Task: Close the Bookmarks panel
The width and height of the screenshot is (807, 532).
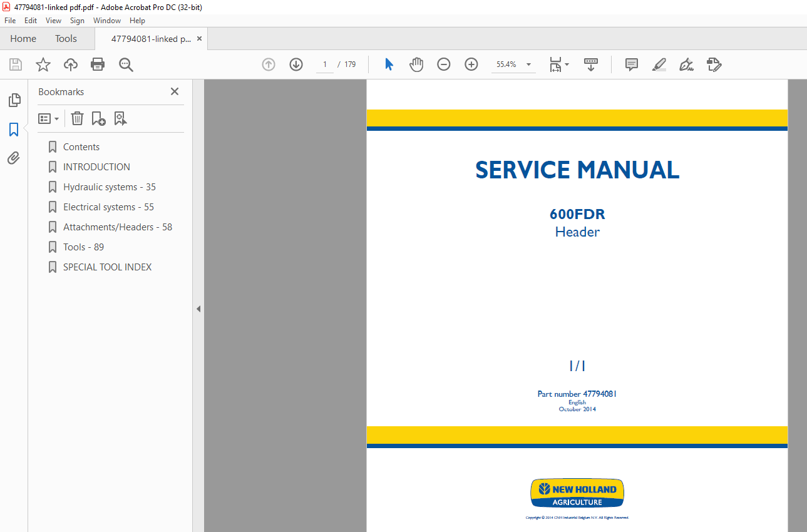Action: tap(175, 91)
